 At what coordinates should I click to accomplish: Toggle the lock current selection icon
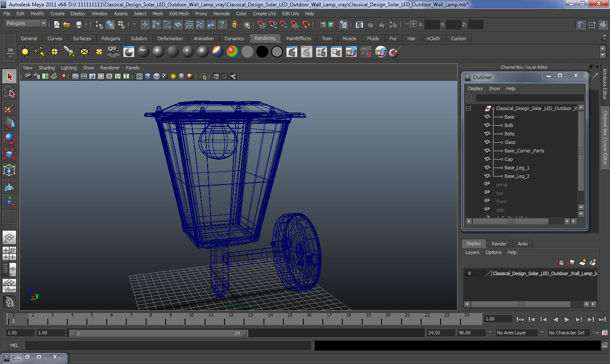pyautogui.click(x=234, y=25)
